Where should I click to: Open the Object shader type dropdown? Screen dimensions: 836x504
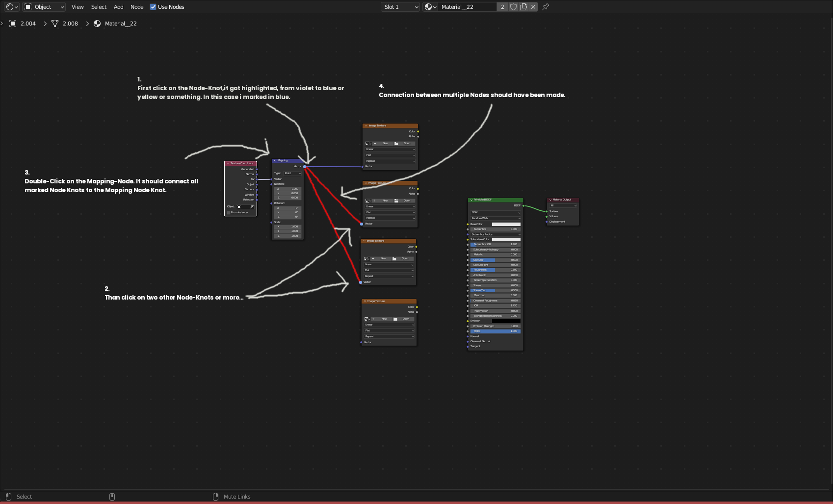[x=44, y=7]
